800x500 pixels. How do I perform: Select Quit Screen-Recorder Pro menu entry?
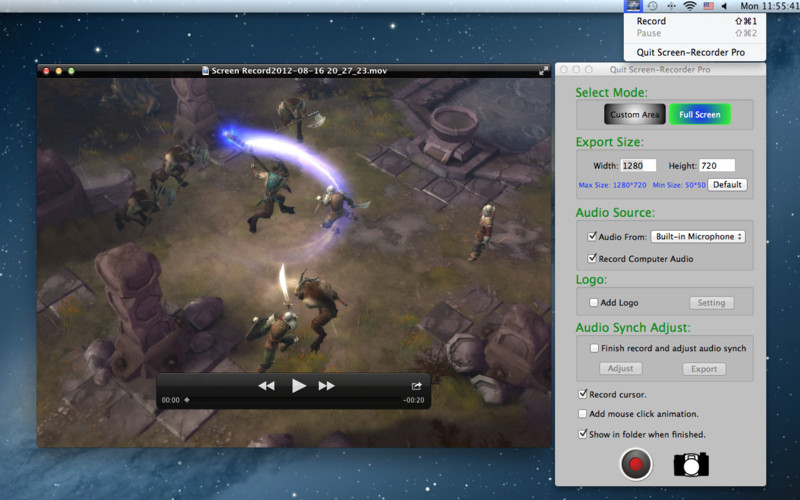[694, 53]
